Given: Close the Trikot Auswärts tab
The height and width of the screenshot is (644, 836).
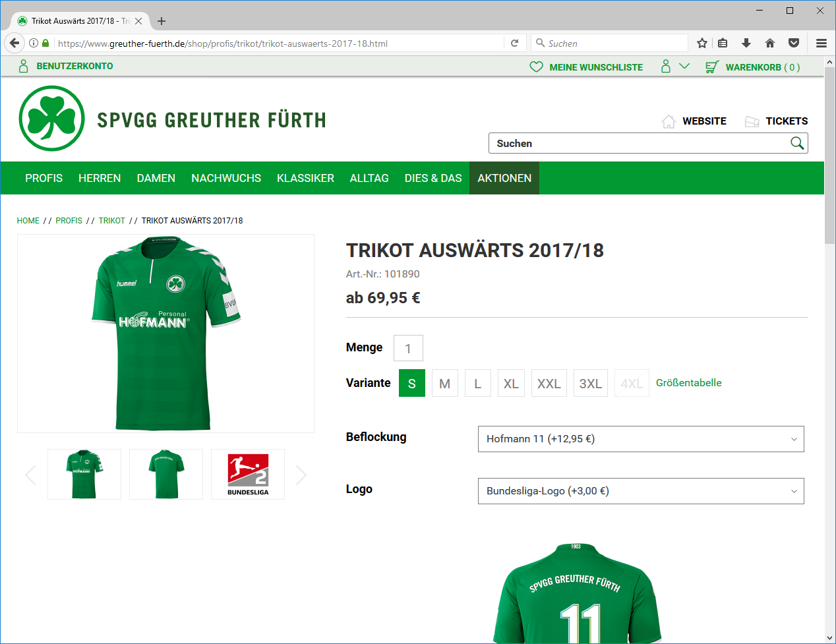Looking at the screenshot, I should point(138,21).
